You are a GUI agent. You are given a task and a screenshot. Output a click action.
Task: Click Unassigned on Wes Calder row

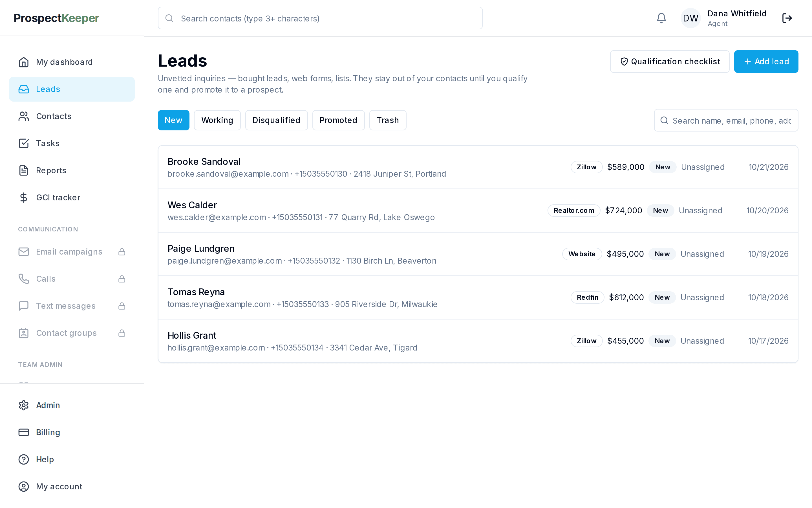tap(700, 211)
